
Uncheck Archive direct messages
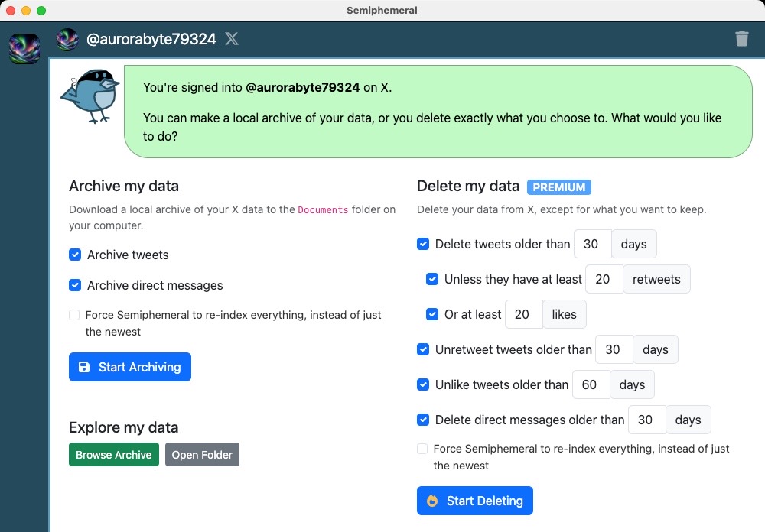click(x=74, y=285)
